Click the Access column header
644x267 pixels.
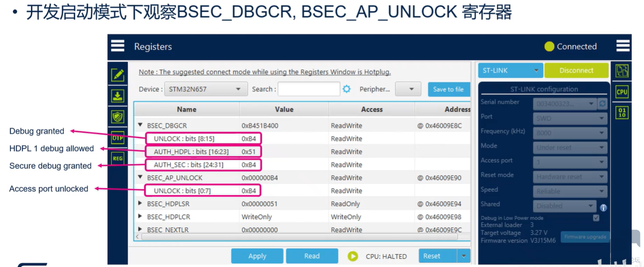click(372, 109)
